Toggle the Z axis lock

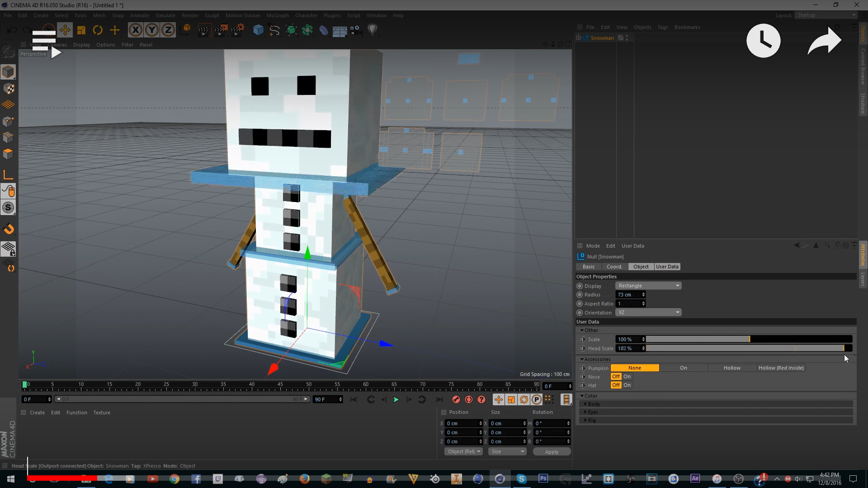pyautogui.click(x=168, y=30)
